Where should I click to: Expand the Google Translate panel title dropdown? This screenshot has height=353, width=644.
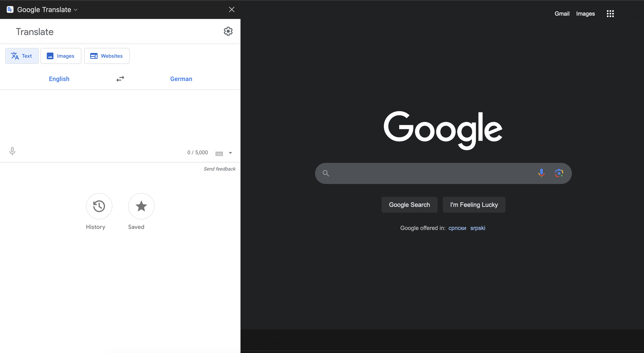(x=76, y=10)
